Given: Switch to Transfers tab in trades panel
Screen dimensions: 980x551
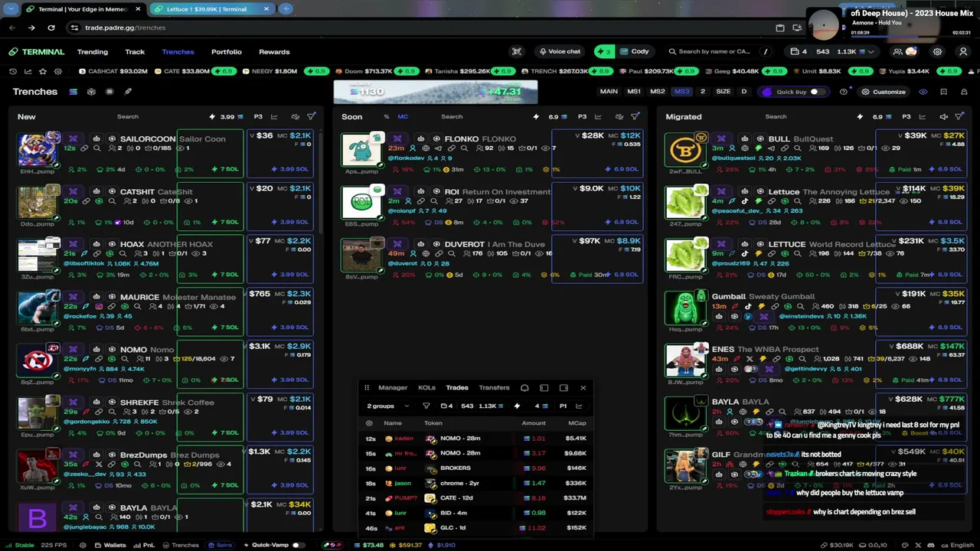Looking at the screenshot, I should tap(494, 388).
